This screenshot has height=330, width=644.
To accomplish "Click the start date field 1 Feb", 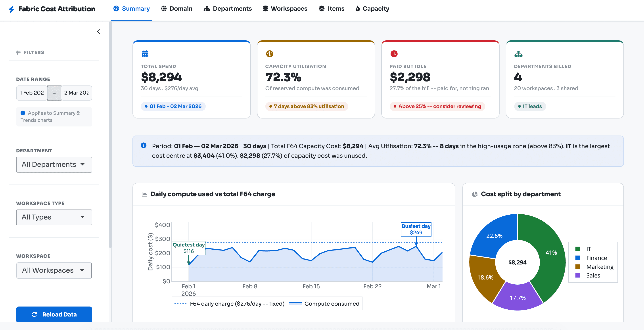I will coord(32,93).
